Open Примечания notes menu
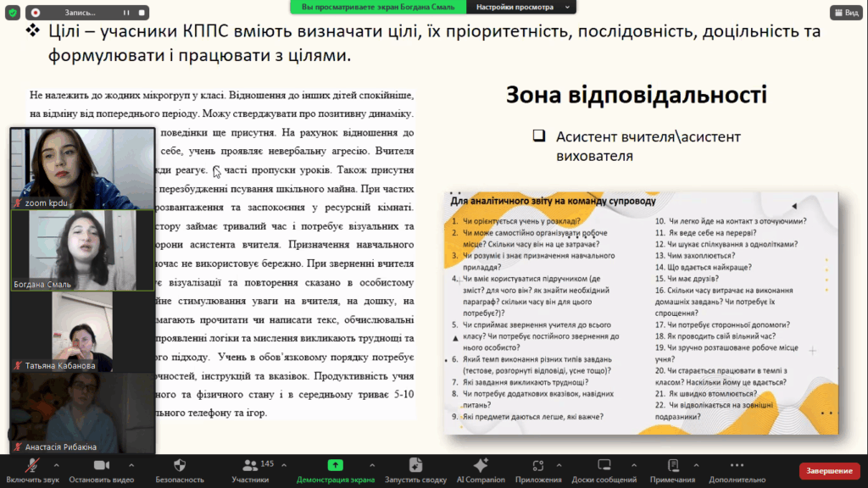Screen dimensions: 868x488 673,465
